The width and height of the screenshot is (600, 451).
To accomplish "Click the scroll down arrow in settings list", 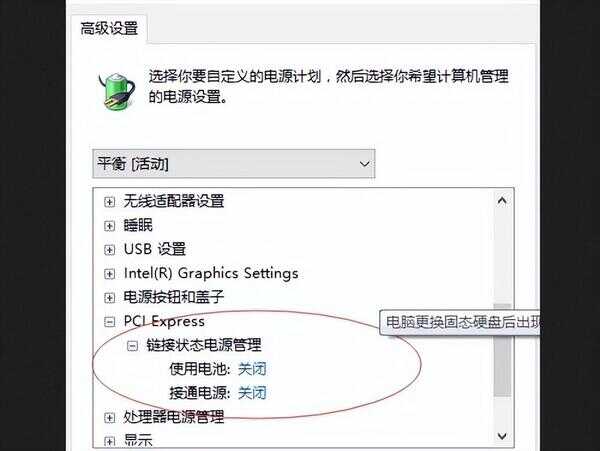I will coord(502,436).
